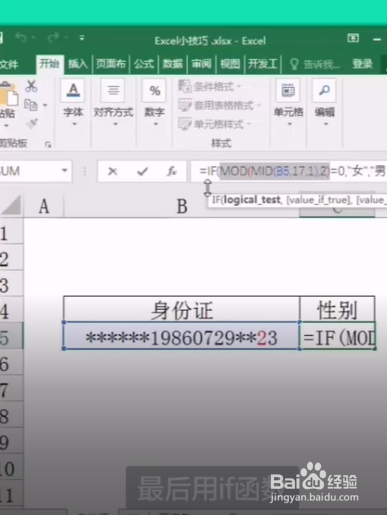Open the 编辑 editing group button
Screen dimensions: 387x515
click(x=325, y=103)
